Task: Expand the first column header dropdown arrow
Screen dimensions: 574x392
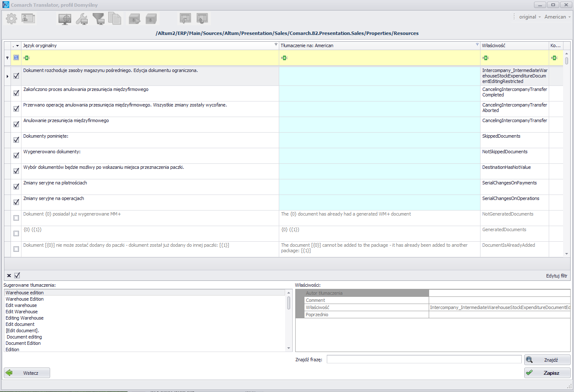Action: 17,45
